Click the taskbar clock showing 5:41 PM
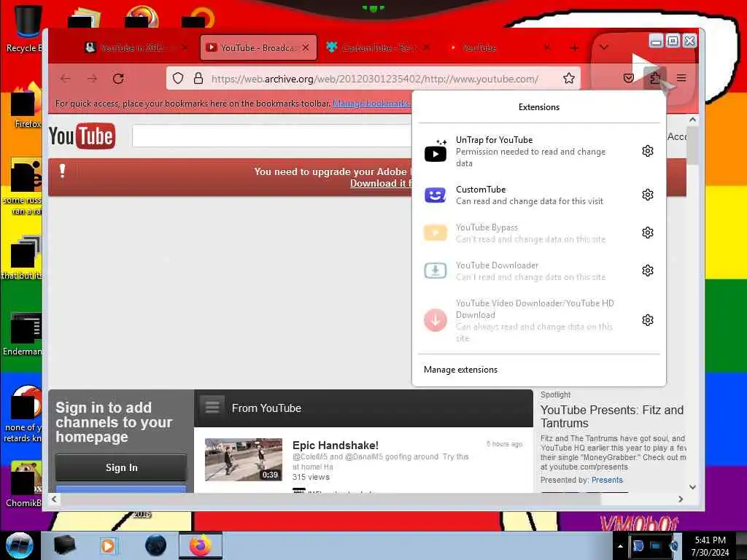 click(x=711, y=546)
